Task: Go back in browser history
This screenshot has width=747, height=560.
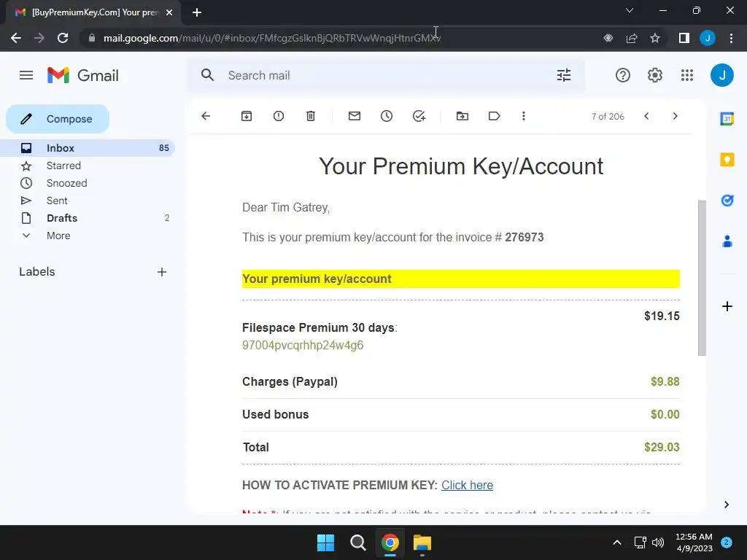Action: point(16,38)
